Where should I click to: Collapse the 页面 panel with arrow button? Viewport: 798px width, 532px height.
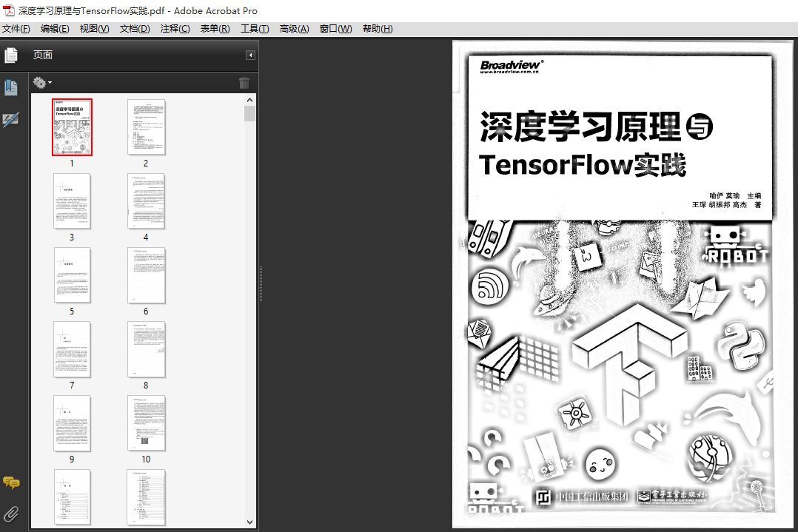[x=250, y=55]
